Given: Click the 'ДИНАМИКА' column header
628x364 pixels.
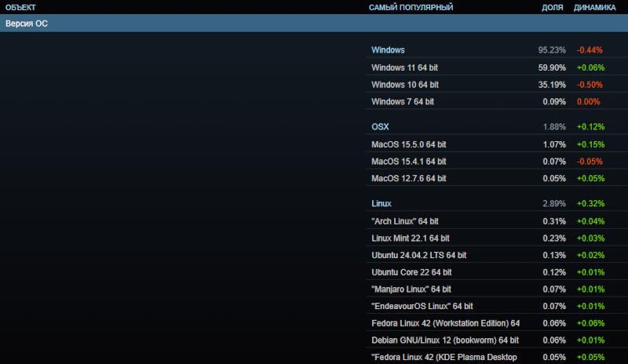Looking at the screenshot, I should [595, 7].
